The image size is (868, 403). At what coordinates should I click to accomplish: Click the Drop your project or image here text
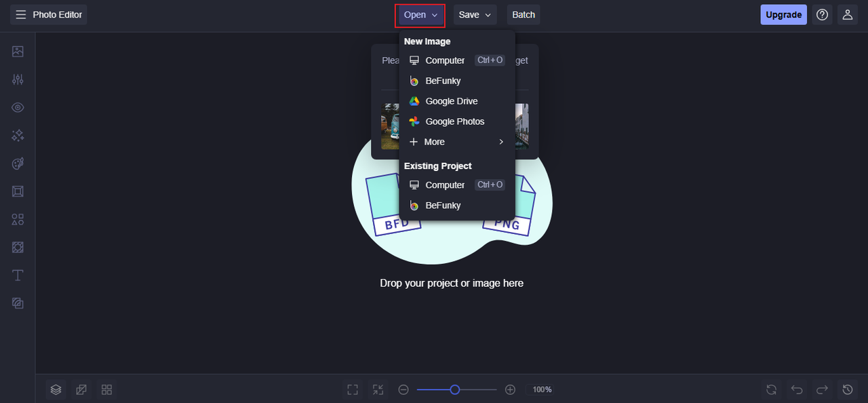[x=452, y=283]
